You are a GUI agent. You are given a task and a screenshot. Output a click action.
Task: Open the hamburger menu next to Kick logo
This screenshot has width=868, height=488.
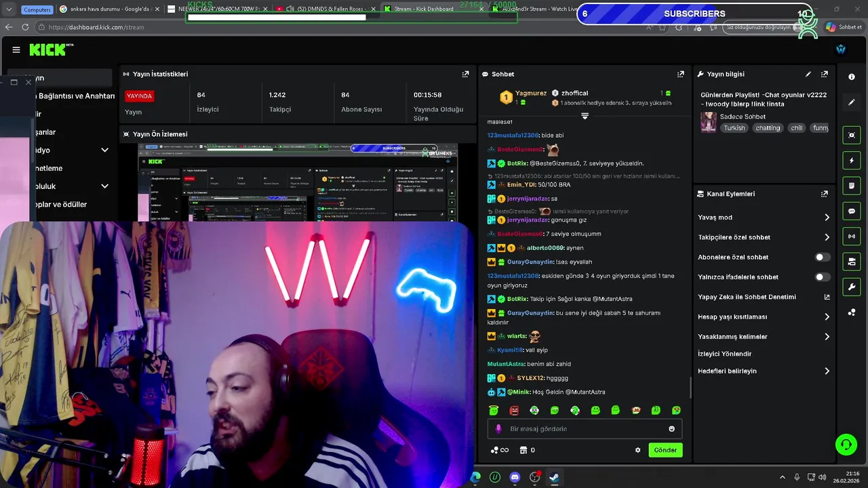point(16,49)
